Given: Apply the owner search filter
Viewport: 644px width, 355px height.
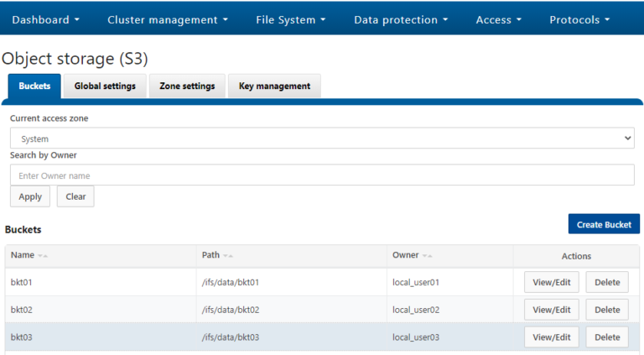Looking at the screenshot, I should (x=30, y=196).
